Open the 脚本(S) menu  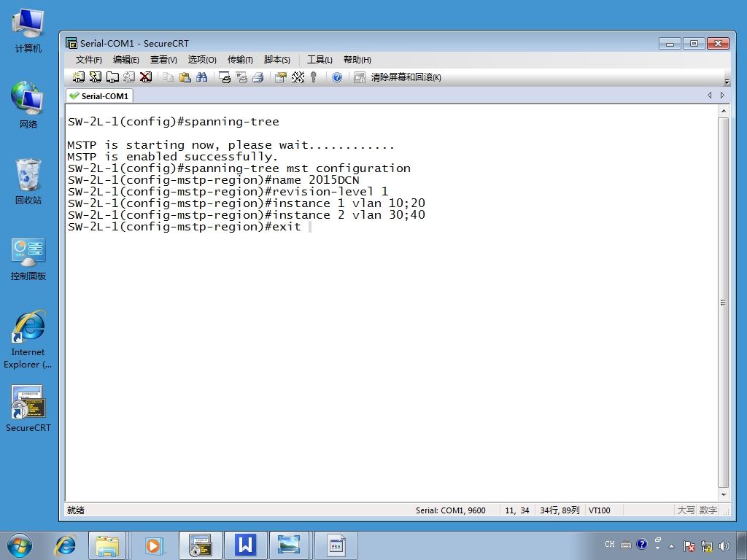click(276, 60)
